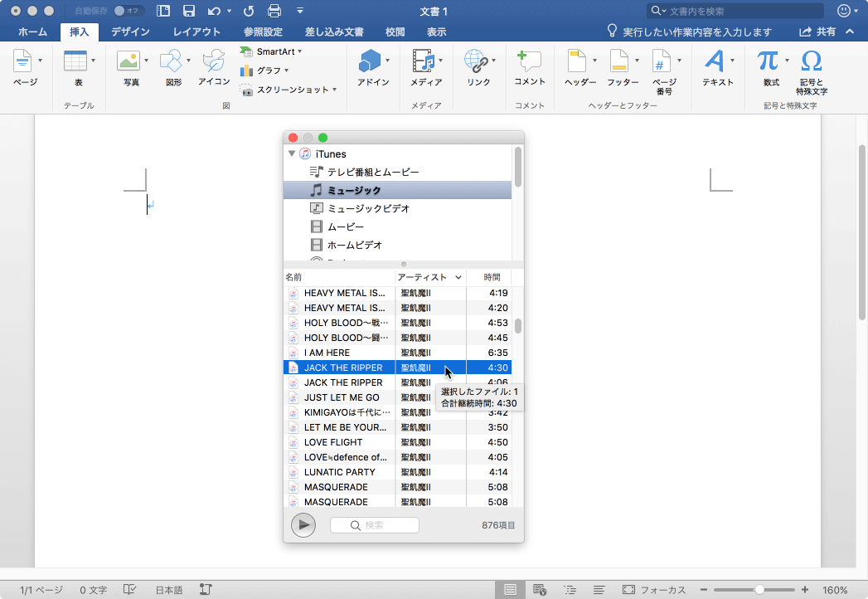Click the Pictures (写真) icon
The image size is (868, 599).
point(129,61)
